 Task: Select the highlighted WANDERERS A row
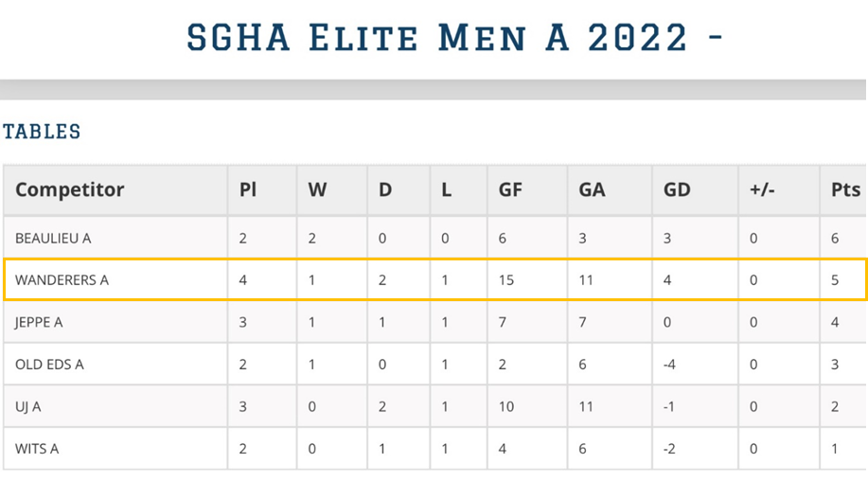coord(434,279)
